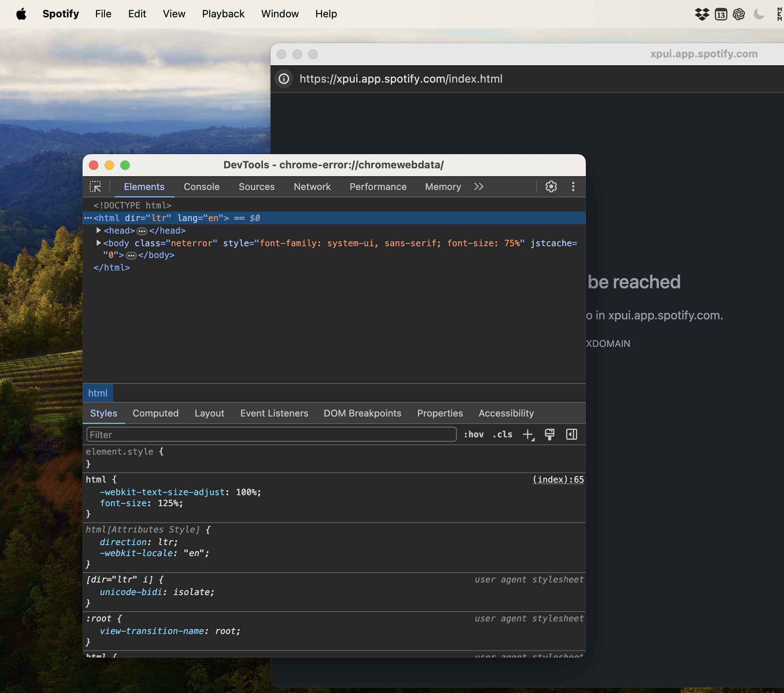Click the -webkit-text-size-adjust property

point(162,492)
